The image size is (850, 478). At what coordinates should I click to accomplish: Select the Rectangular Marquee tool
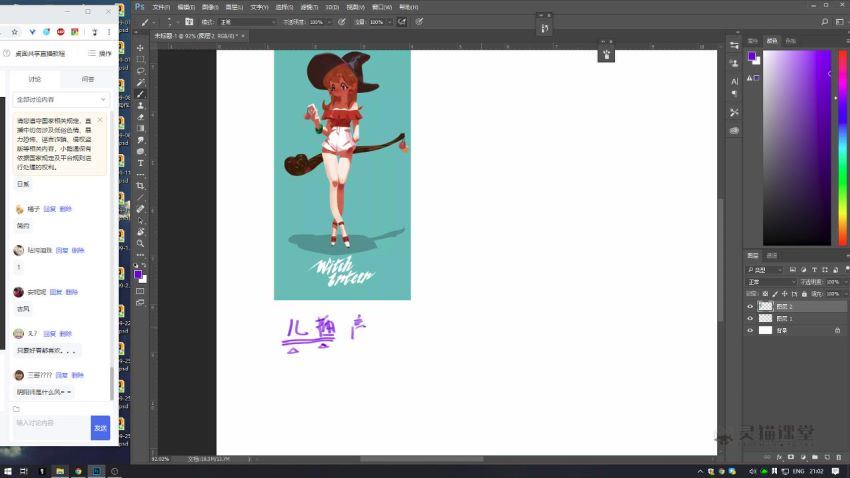(140, 59)
